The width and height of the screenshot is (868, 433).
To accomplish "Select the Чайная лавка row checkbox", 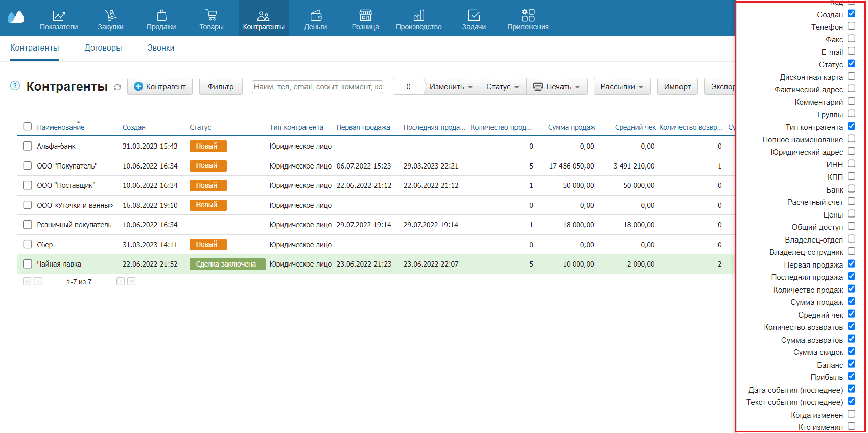I will point(28,264).
